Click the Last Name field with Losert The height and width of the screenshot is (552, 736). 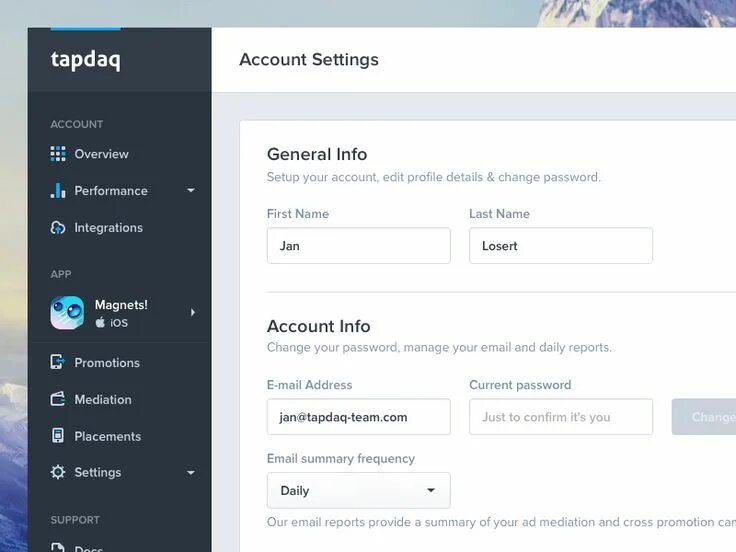(x=561, y=245)
